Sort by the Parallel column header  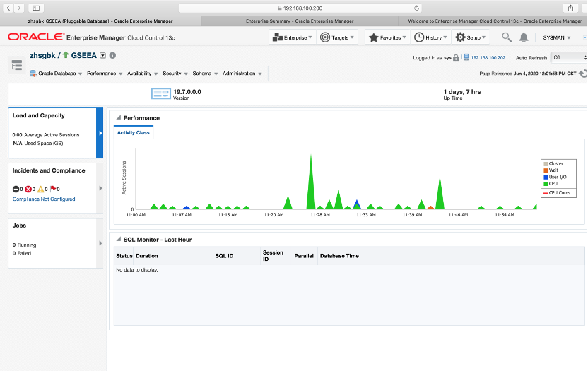[x=304, y=256]
